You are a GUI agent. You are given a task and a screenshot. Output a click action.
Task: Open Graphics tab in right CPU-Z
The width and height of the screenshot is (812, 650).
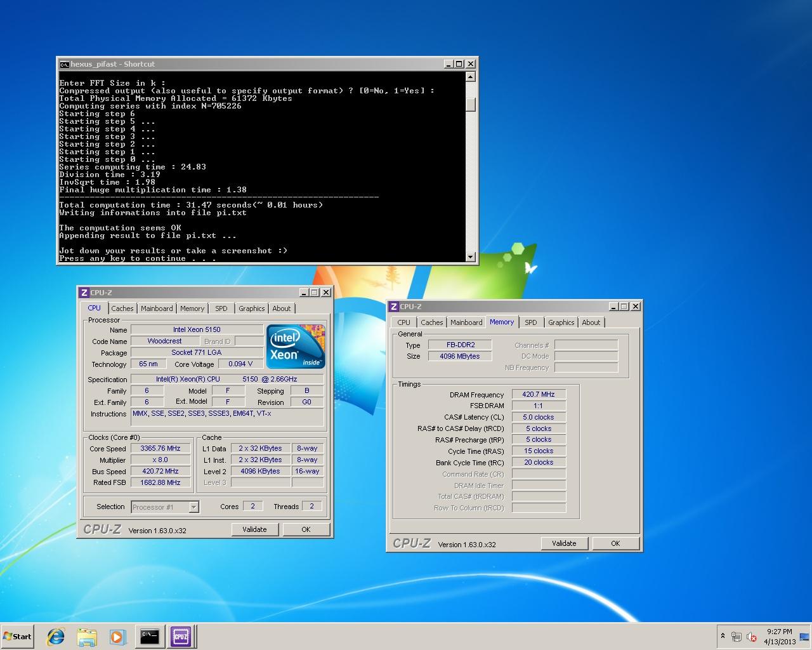click(x=561, y=322)
